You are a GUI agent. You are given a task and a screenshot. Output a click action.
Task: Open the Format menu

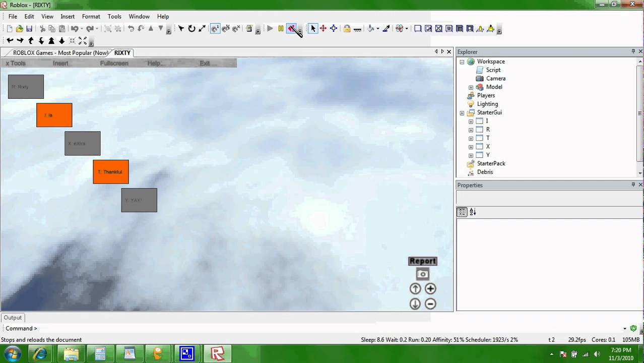coord(91,17)
